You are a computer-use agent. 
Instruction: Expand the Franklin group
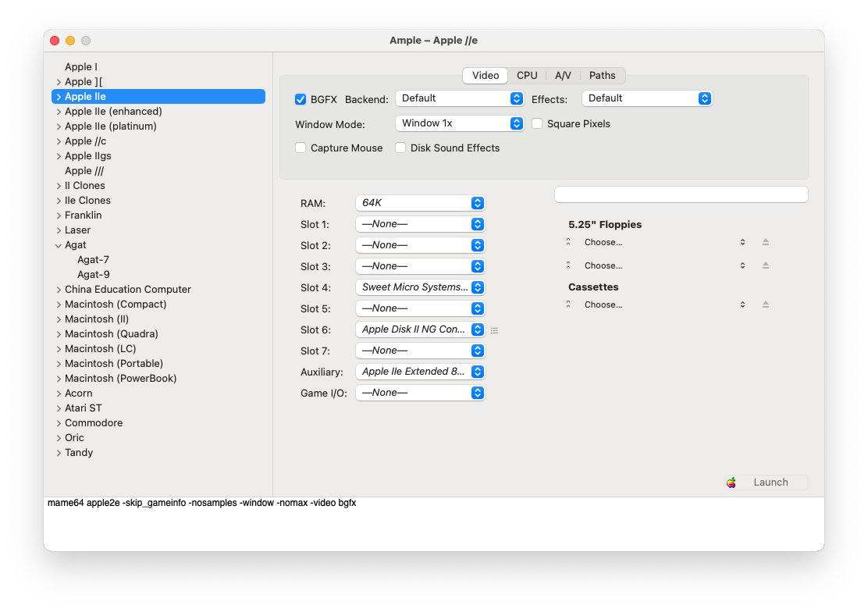click(59, 215)
